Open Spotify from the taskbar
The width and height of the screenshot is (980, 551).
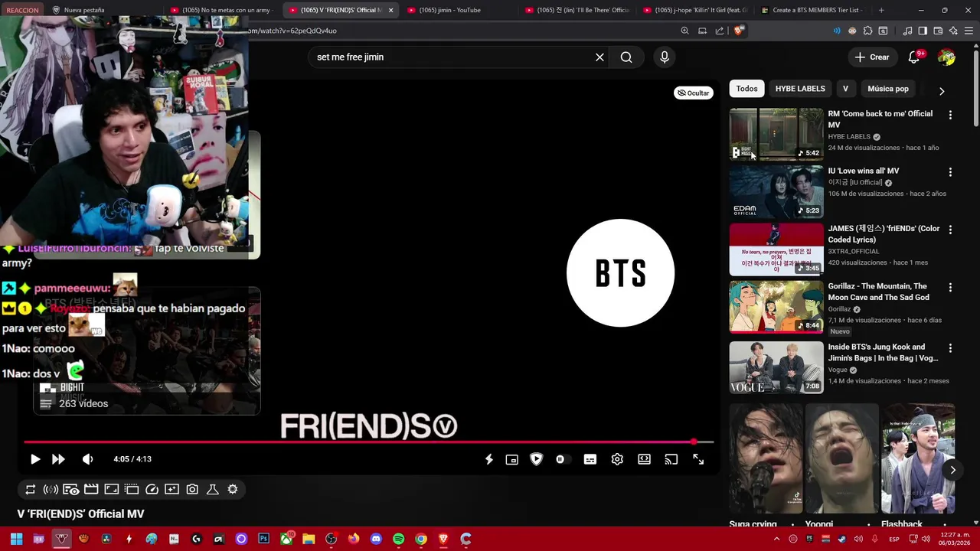coord(399,539)
